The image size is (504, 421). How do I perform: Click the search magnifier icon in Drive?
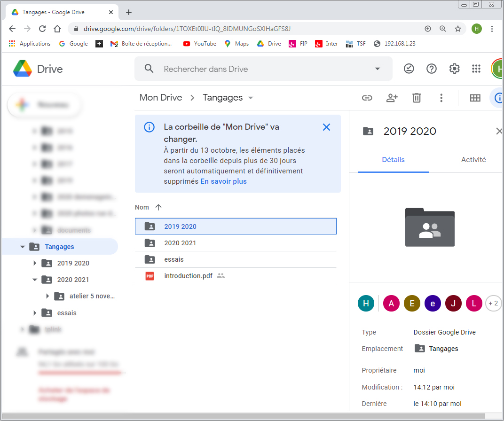[x=149, y=69]
